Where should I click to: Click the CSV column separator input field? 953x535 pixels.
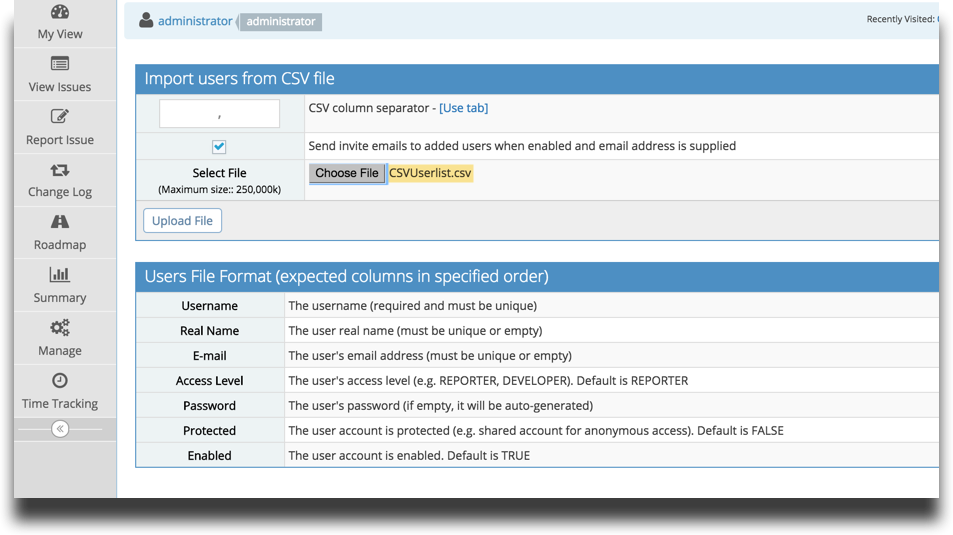(x=219, y=114)
